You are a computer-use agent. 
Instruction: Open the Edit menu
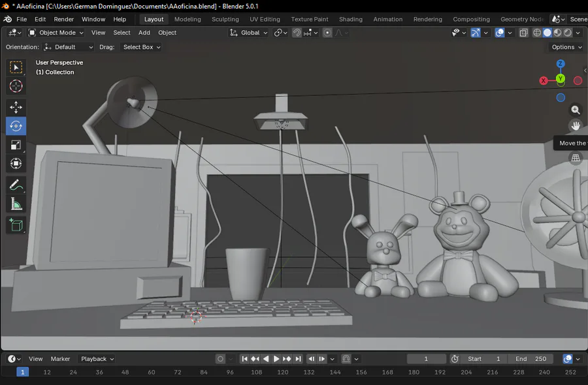40,19
